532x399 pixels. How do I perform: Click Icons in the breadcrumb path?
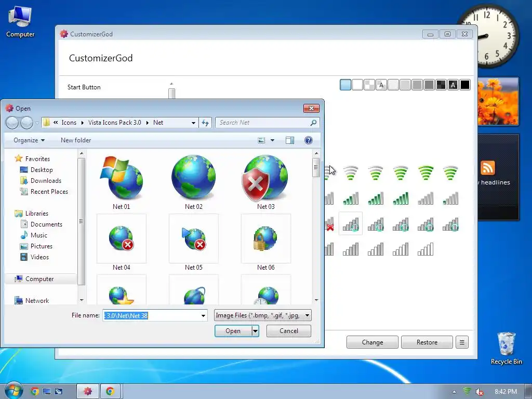tap(69, 123)
